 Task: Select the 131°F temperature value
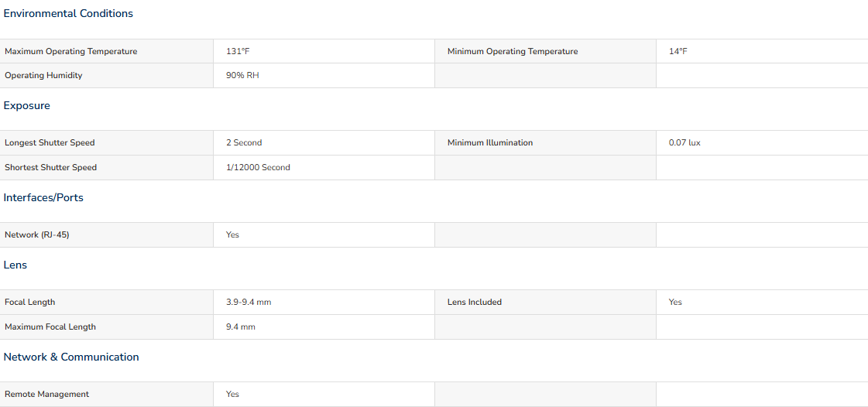pos(234,51)
